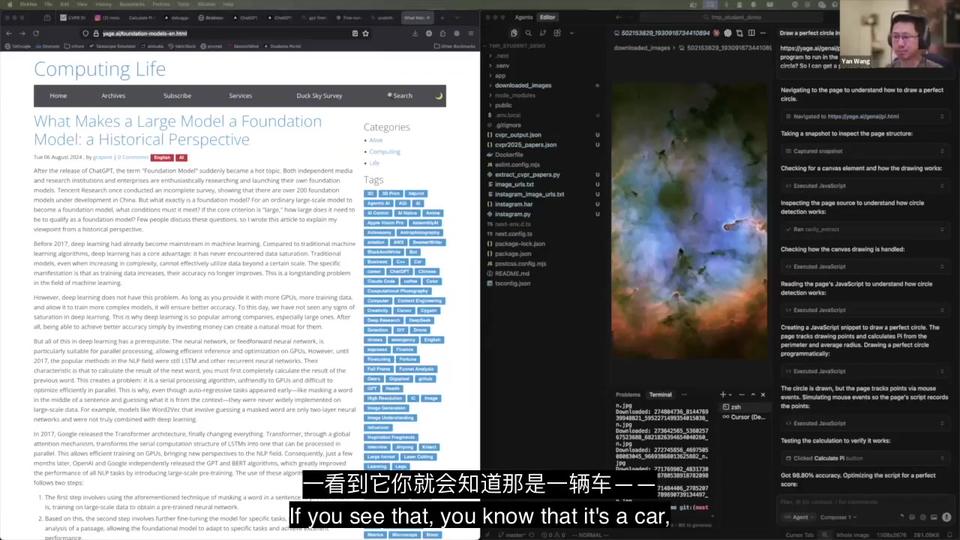
Task: Bookmark page with the star icon
Action: [x=366, y=33]
